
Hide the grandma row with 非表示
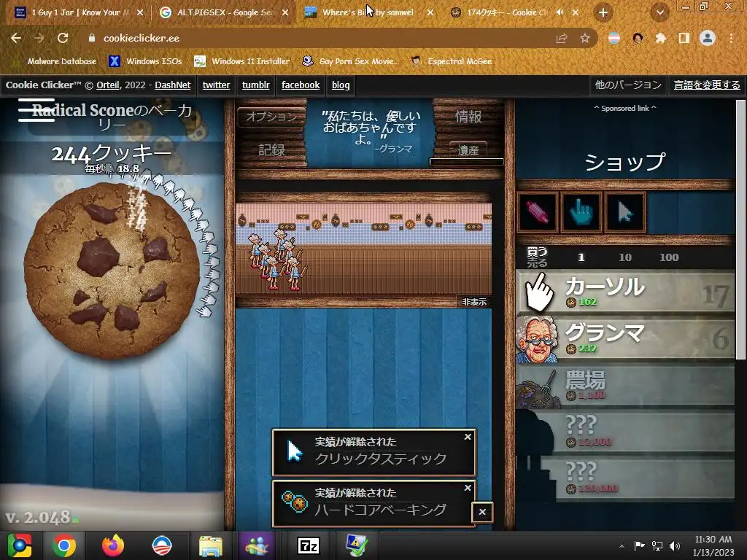coord(474,302)
